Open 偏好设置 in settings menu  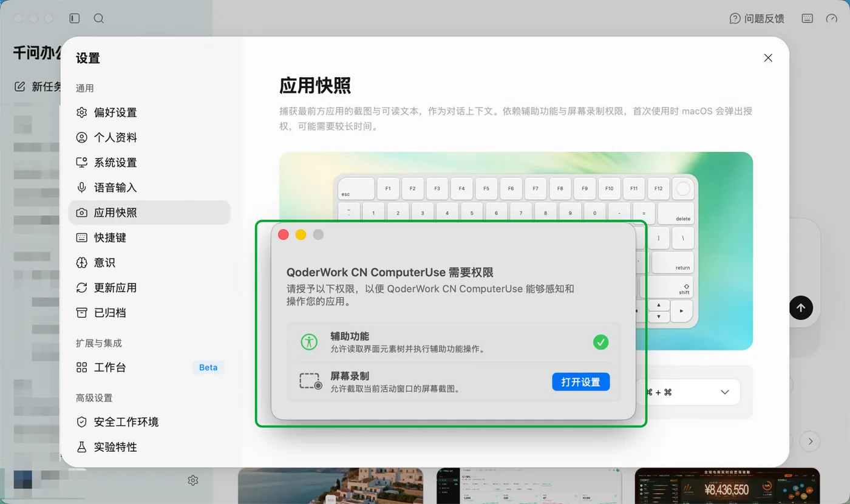coord(149,112)
